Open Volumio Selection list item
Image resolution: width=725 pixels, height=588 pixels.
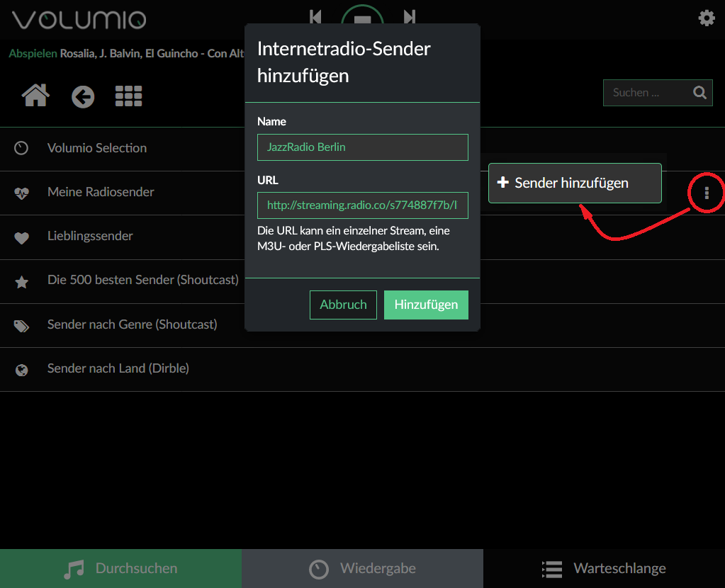pos(97,148)
